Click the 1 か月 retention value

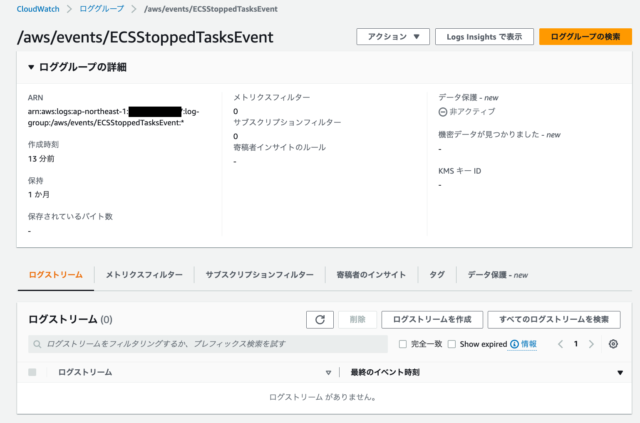pyautogui.click(x=39, y=195)
